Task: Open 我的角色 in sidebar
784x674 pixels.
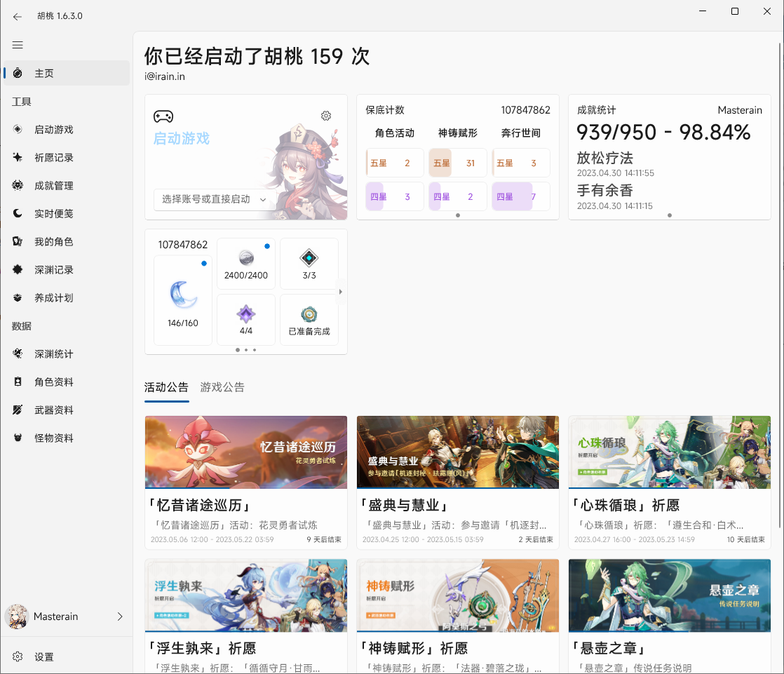Action: coord(67,241)
